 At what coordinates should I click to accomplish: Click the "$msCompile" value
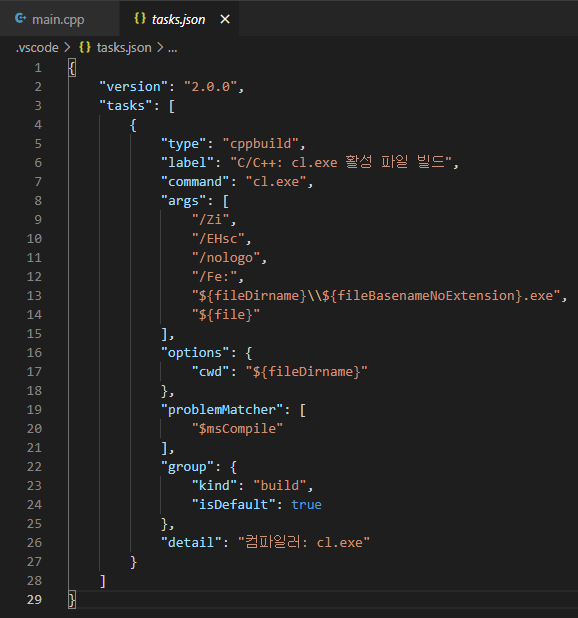238,428
